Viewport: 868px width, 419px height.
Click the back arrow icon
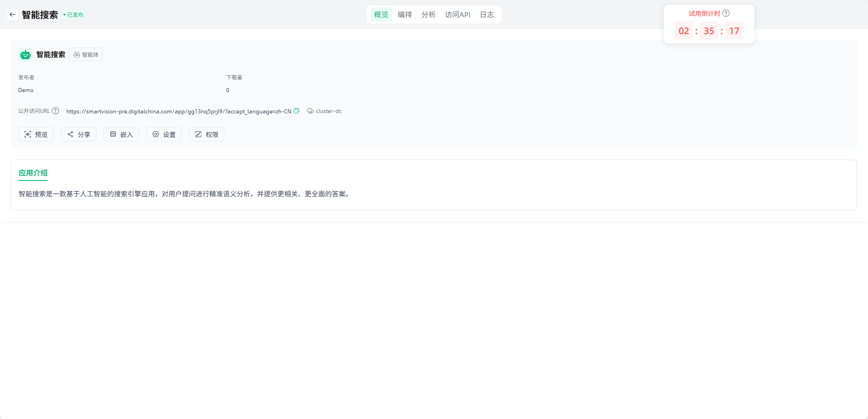click(13, 15)
